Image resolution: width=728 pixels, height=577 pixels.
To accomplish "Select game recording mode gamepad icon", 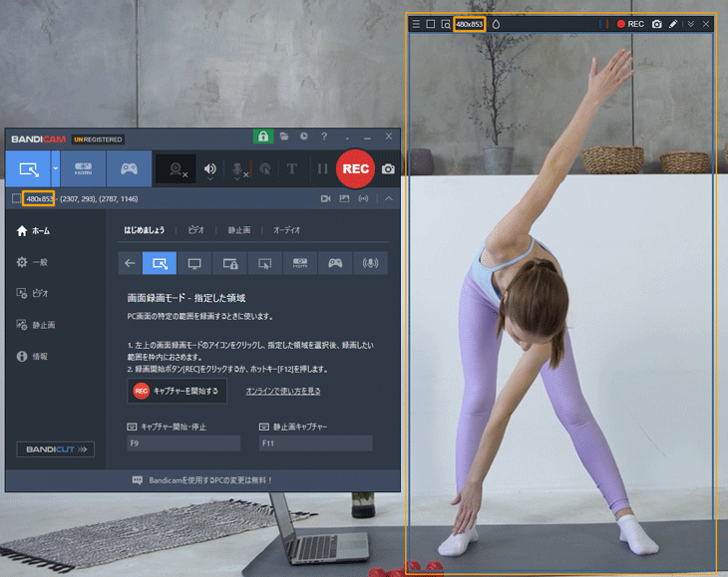I will (129, 168).
